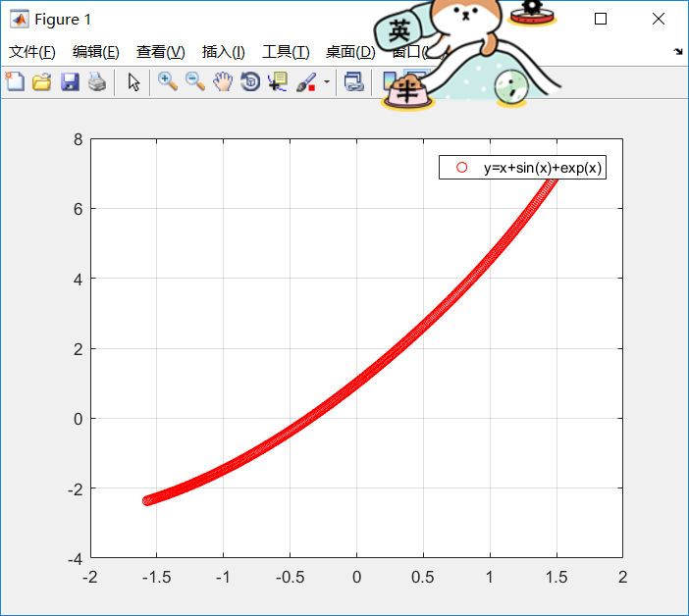Click the y-axis tick label 6

[79, 210]
